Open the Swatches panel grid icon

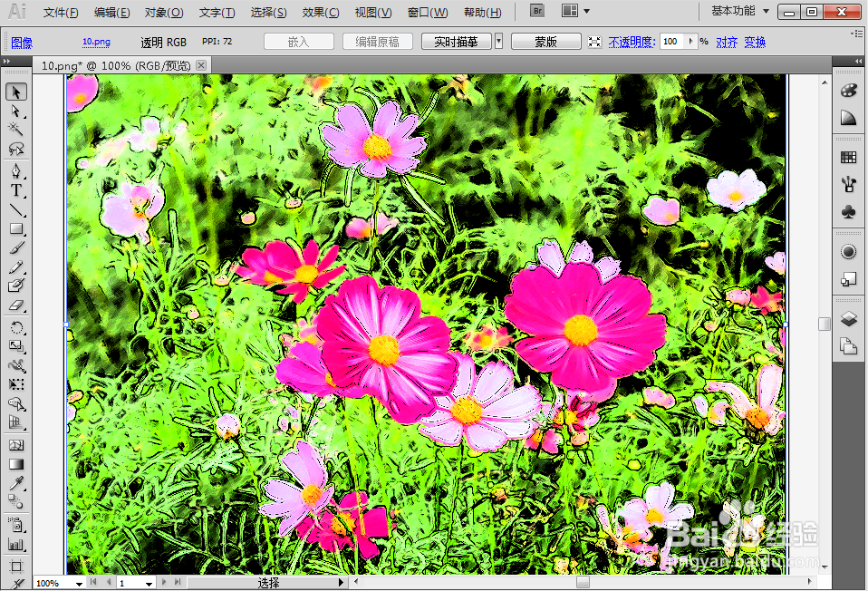pyautogui.click(x=849, y=158)
